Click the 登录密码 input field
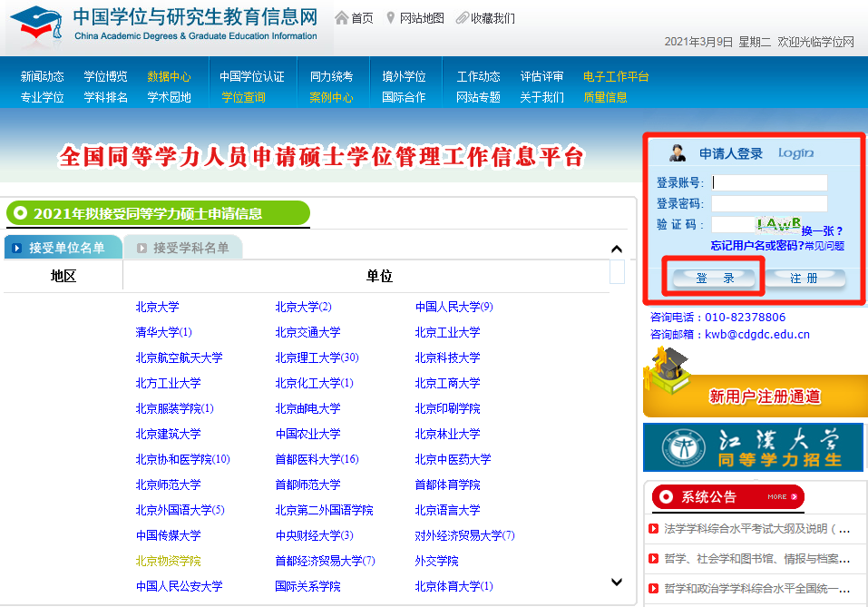 [769, 203]
